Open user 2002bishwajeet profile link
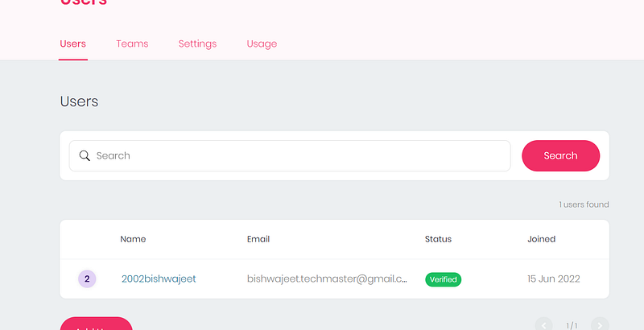 tap(159, 279)
